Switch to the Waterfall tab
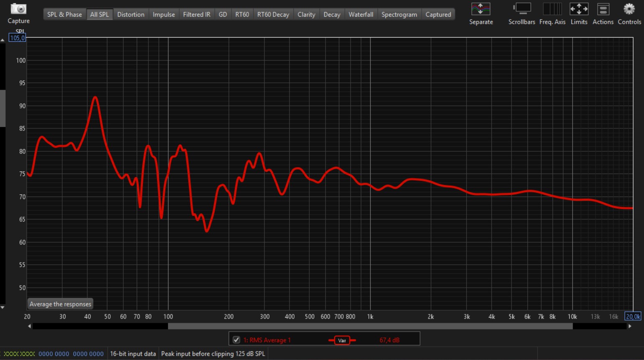This screenshot has width=644, height=360. click(x=361, y=15)
